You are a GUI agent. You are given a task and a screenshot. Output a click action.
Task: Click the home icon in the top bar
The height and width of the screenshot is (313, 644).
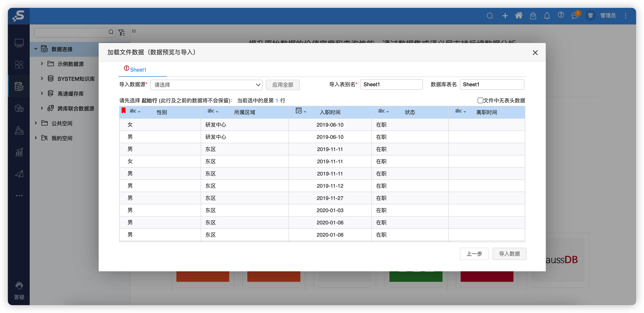click(519, 15)
